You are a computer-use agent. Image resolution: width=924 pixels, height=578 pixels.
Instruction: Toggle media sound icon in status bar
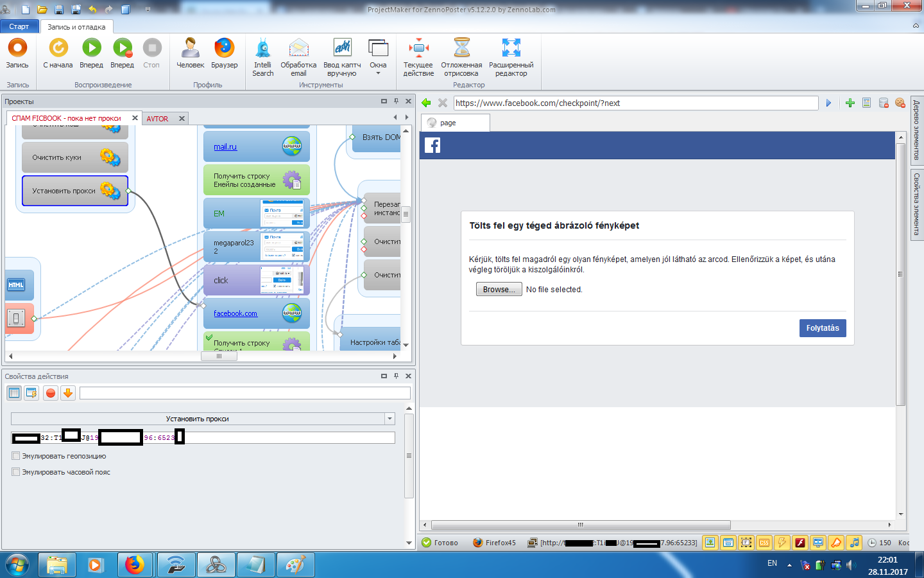pyautogui.click(x=854, y=543)
